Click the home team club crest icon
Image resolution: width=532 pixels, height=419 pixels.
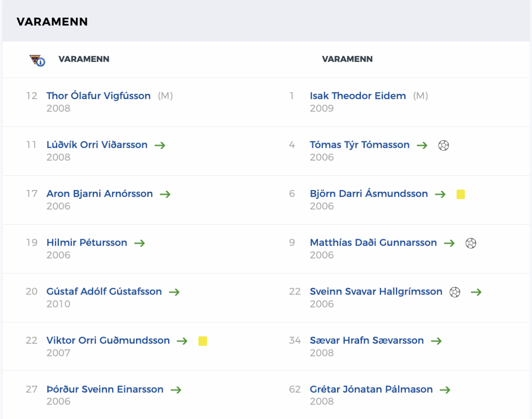37,60
